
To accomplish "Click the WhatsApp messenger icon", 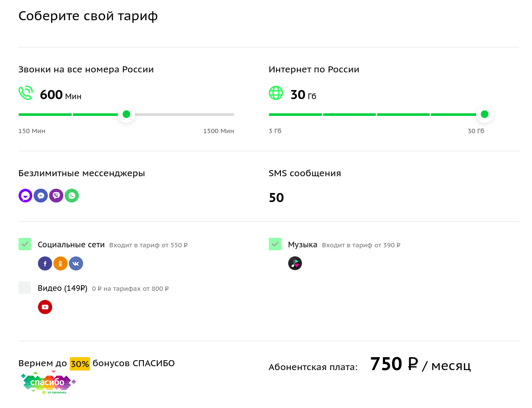I will pos(72,196).
